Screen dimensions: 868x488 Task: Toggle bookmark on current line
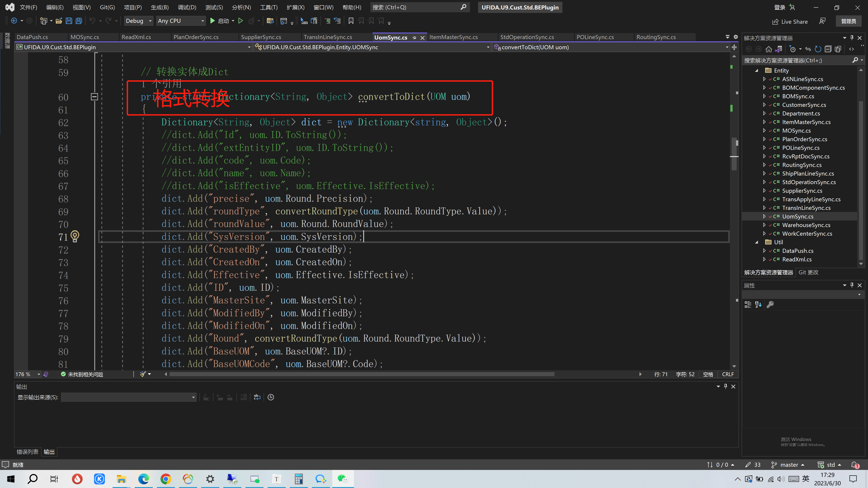351,21
